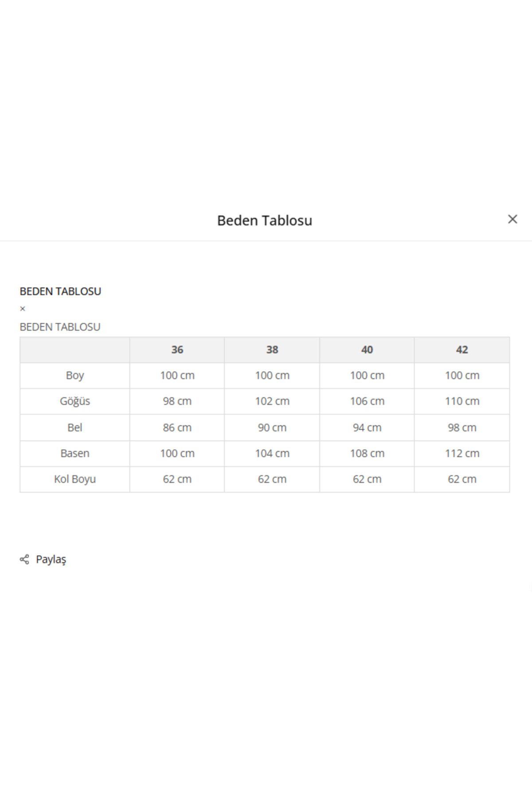Viewport: 532px width, 798px height.
Task: Click the Paylaş share link
Action: tap(51, 559)
